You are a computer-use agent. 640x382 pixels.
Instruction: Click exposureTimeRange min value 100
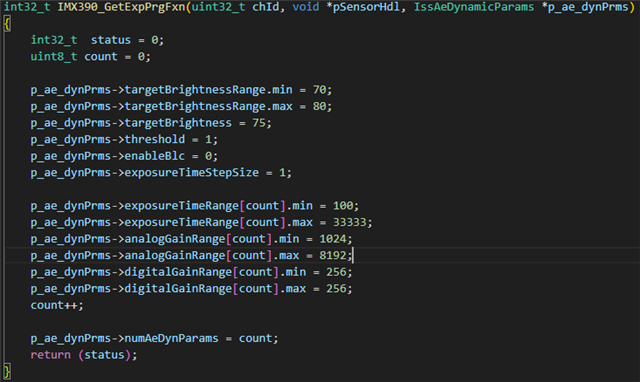[343, 206]
